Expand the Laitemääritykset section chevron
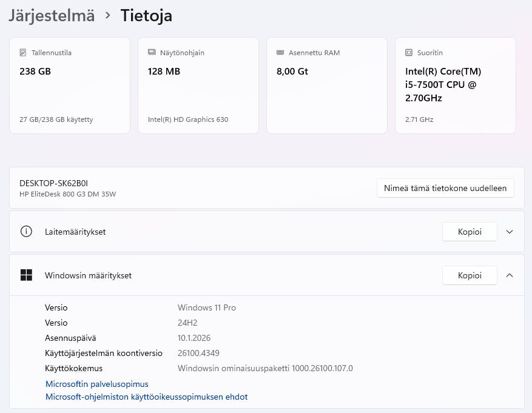The image size is (532, 413). [x=510, y=232]
